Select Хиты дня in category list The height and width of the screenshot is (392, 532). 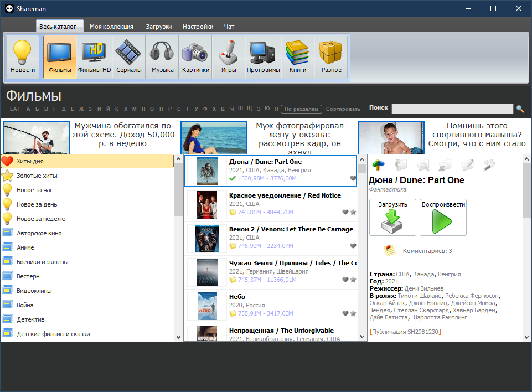point(87,161)
